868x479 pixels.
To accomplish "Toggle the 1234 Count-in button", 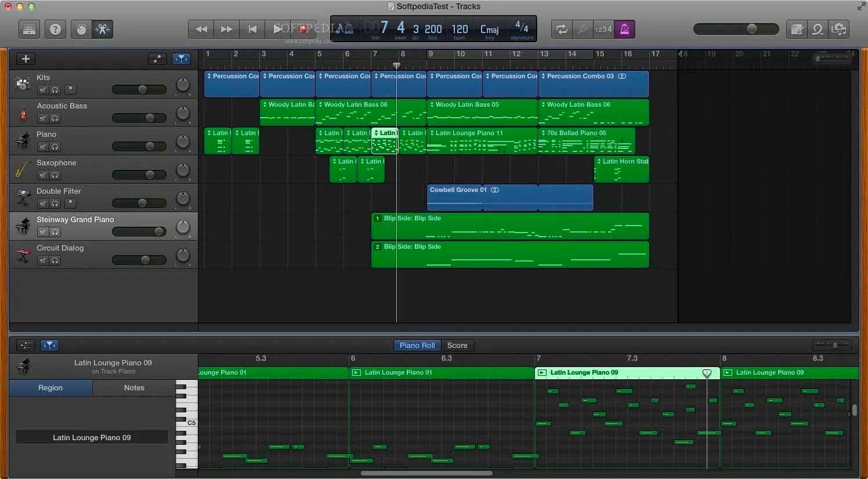I will coord(603,29).
